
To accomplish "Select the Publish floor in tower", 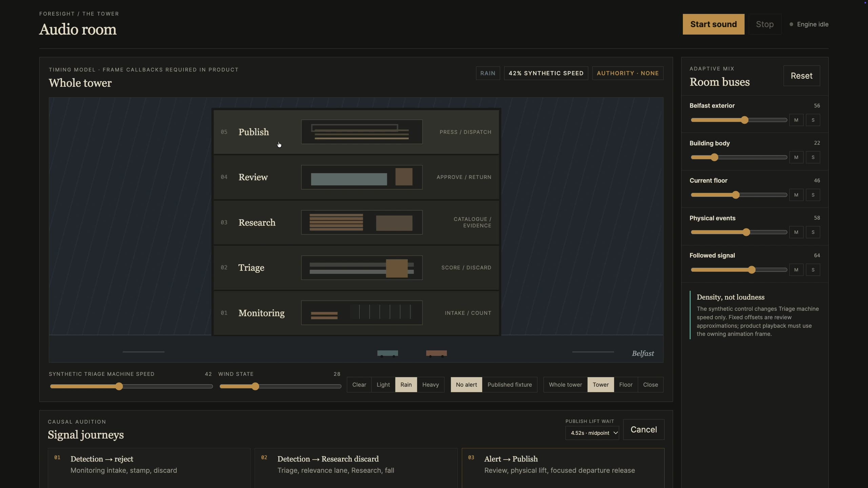I will 356,132.
